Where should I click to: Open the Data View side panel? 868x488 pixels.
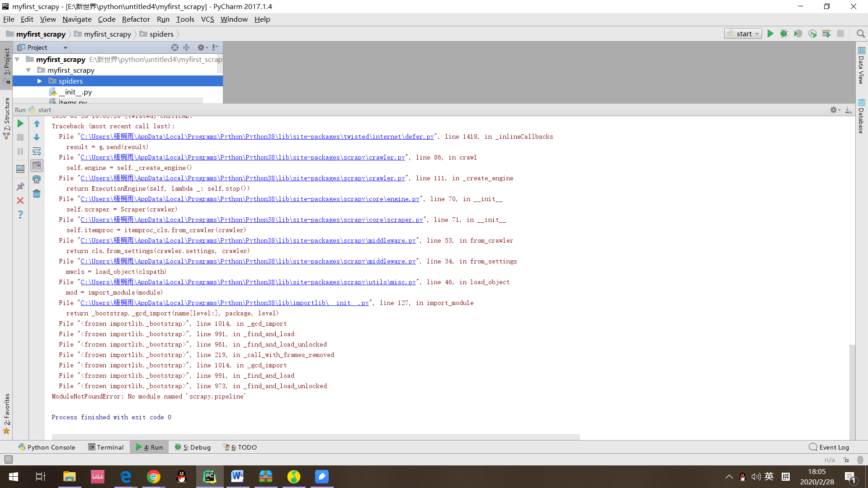click(861, 66)
